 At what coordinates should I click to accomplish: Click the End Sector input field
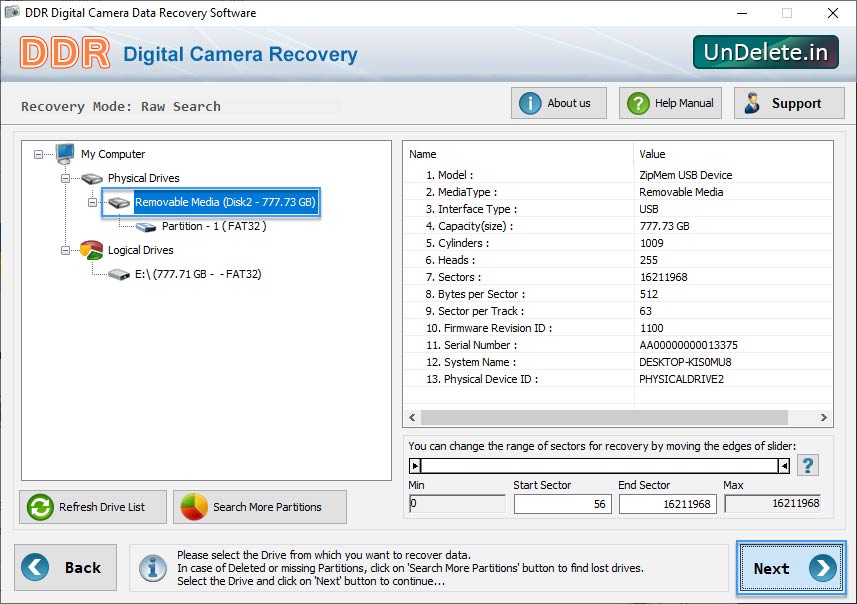pos(667,504)
